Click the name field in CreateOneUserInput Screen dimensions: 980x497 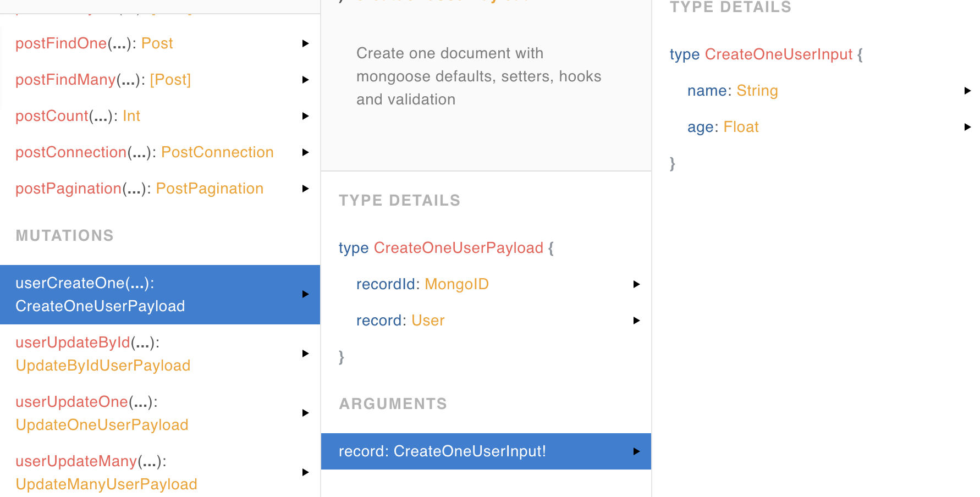point(707,91)
